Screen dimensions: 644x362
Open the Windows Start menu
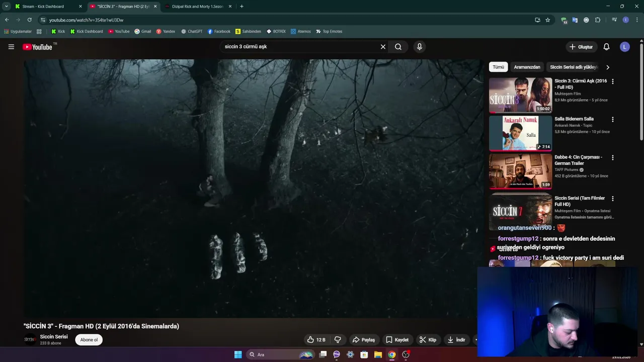(x=238, y=354)
